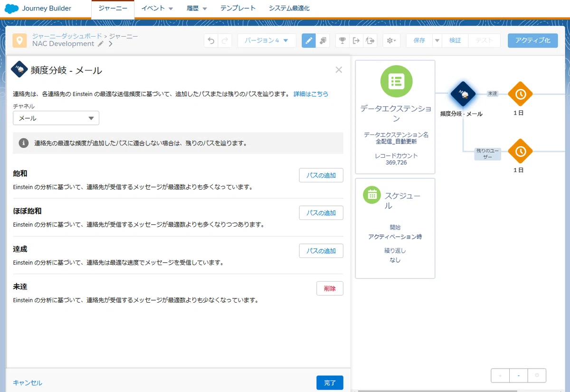Expand the save options arrow
The width and height of the screenshot is (570, 392).
pos(437,40)
